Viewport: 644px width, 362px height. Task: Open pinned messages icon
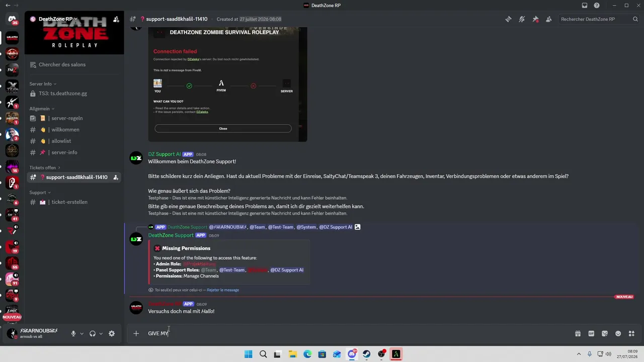point(535,19)
